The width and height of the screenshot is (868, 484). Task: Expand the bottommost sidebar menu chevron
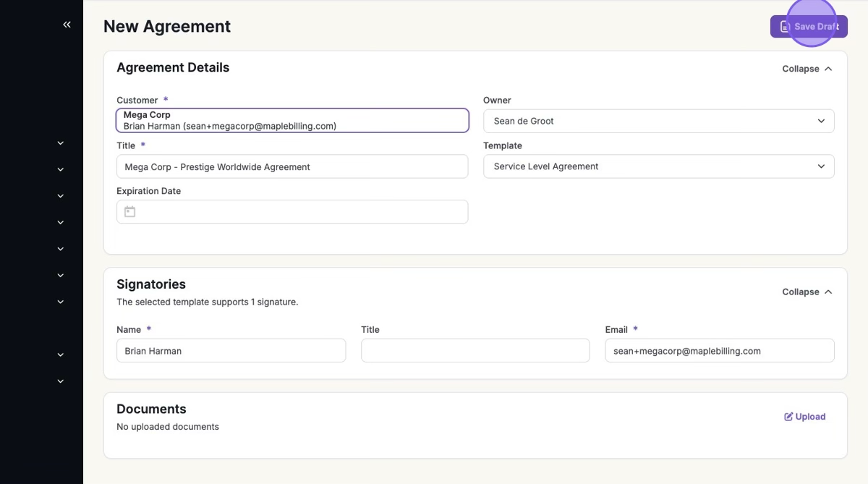(61, 381)
